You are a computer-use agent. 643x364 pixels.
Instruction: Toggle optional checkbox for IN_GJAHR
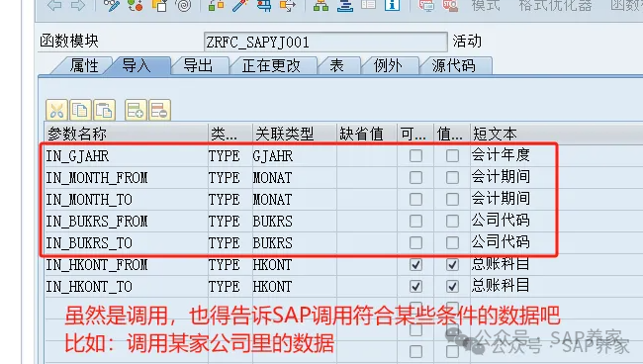415,155
